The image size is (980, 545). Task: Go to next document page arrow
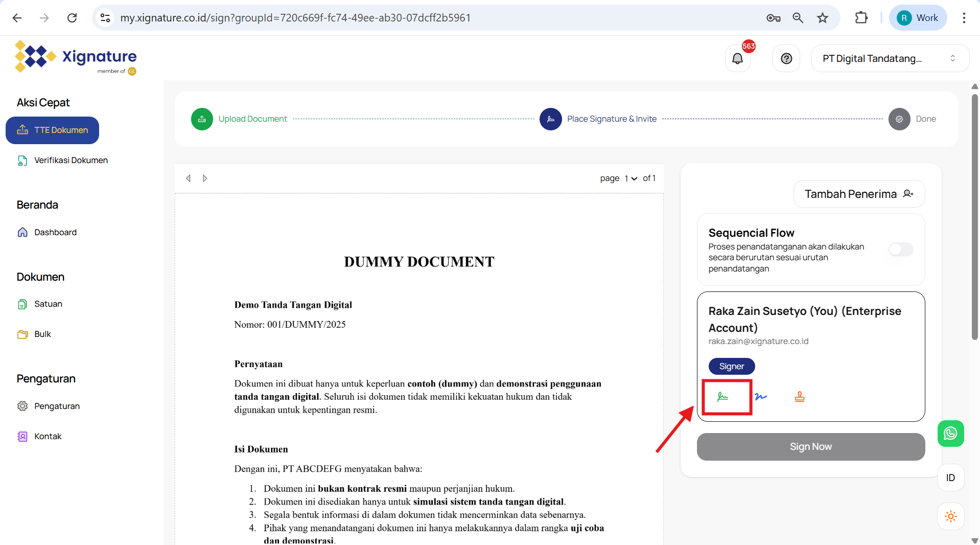[x=205, y=178]
